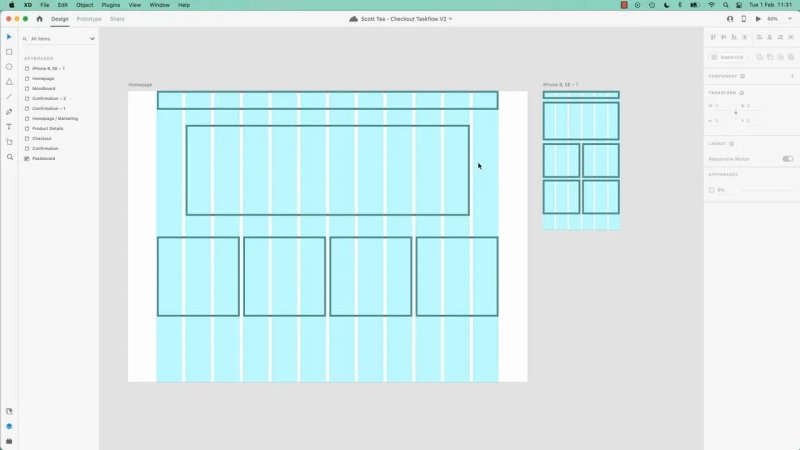This screenshot has width=800, height=450.
Task: Open mobile device preview icon
Action: [743, 19]
